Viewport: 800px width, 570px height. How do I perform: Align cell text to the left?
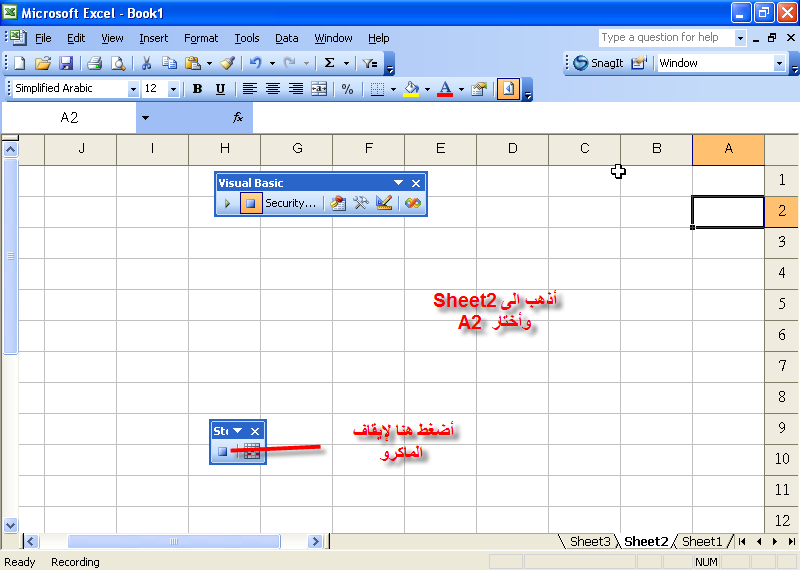point(249,89)
